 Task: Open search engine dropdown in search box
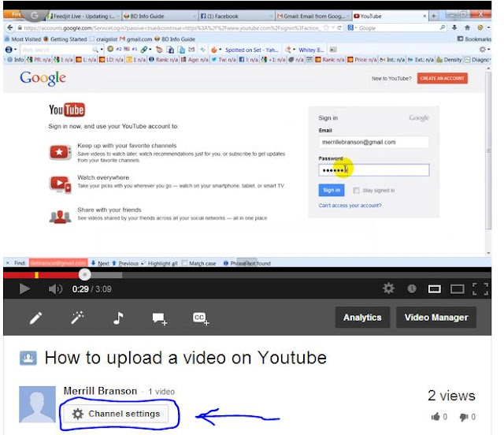pos(352,28)
